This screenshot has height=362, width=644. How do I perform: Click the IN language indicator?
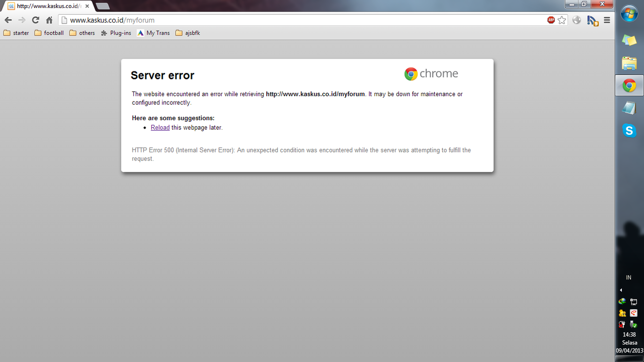click(628, 278)
